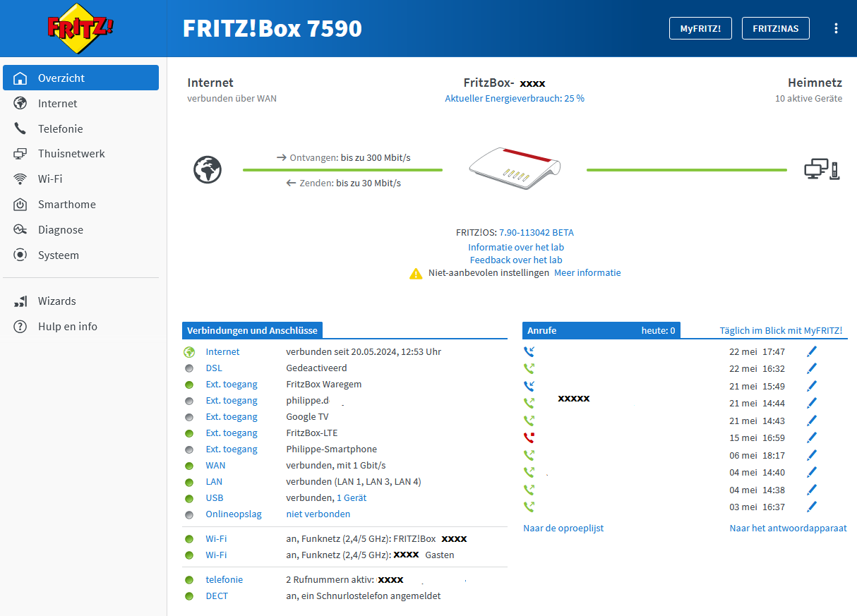Viewport: 857px width, 616px height.
Task: Click the FRITZ! logo in header
Action: point(80,29)
